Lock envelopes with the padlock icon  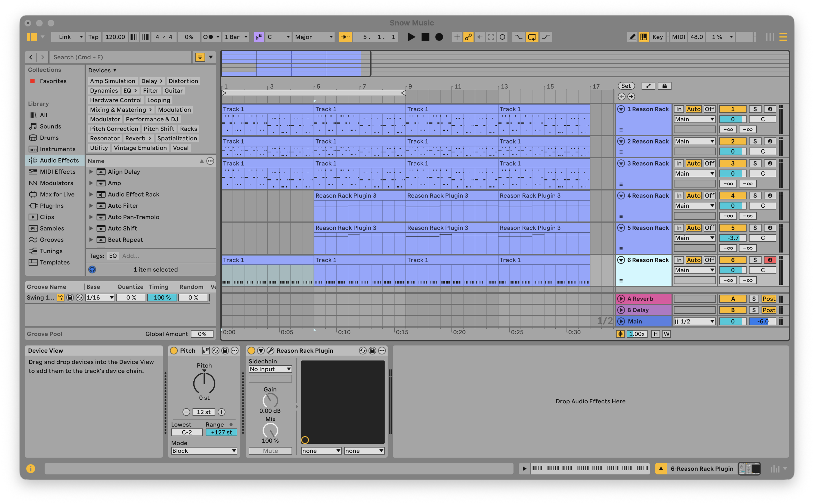tap(664, 86)
